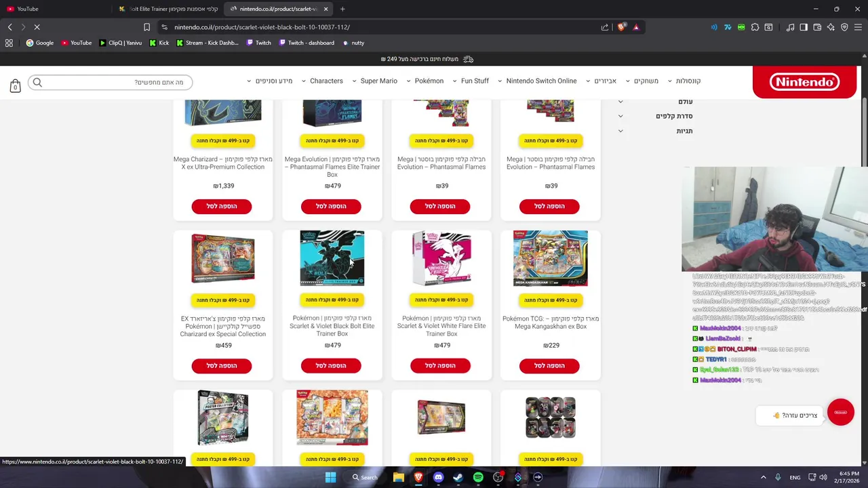Add Mega Kangaskhan ex Box to cart
868x488 pixels.
[549, 366]
